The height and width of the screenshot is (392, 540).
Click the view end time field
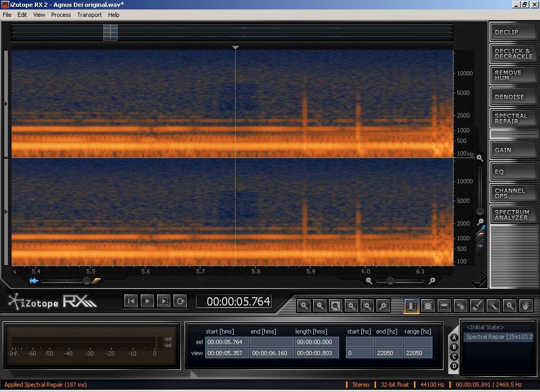point(272,353)
